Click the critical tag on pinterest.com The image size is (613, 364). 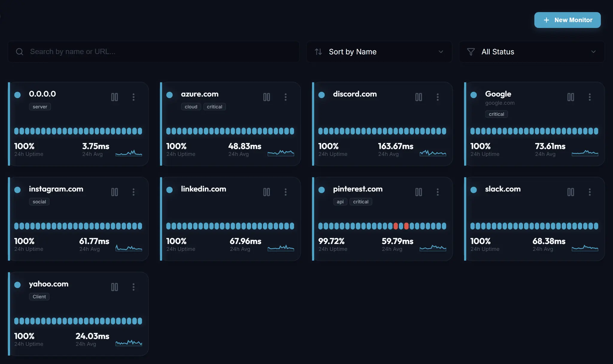tap(361, 202)
